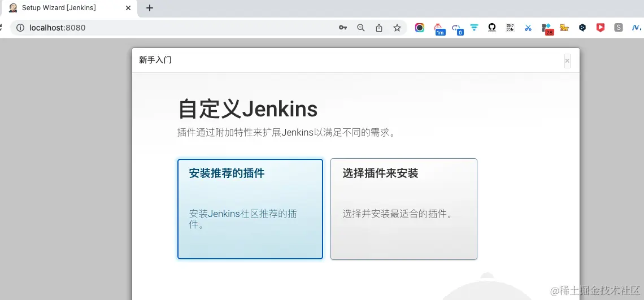Click the 自定义Jenkins heading
Image resolution: width=644 pixels, height=300 pixels.
(247, 109)
